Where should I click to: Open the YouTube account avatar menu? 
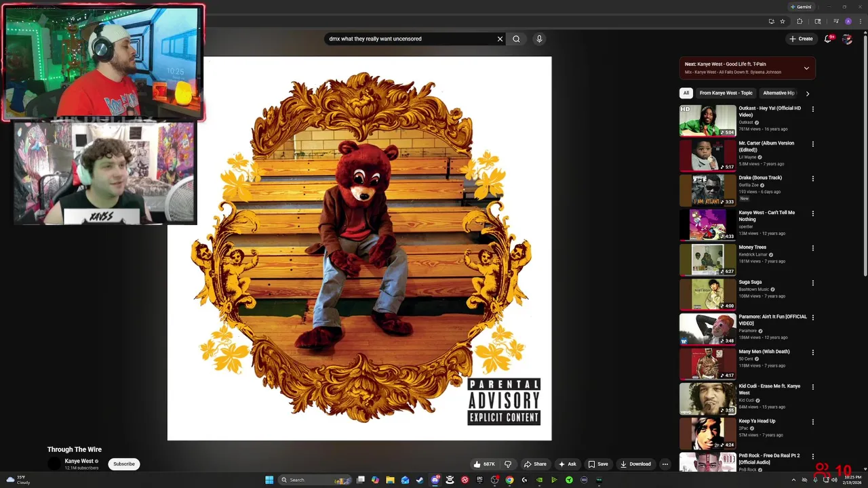(847, 39)
